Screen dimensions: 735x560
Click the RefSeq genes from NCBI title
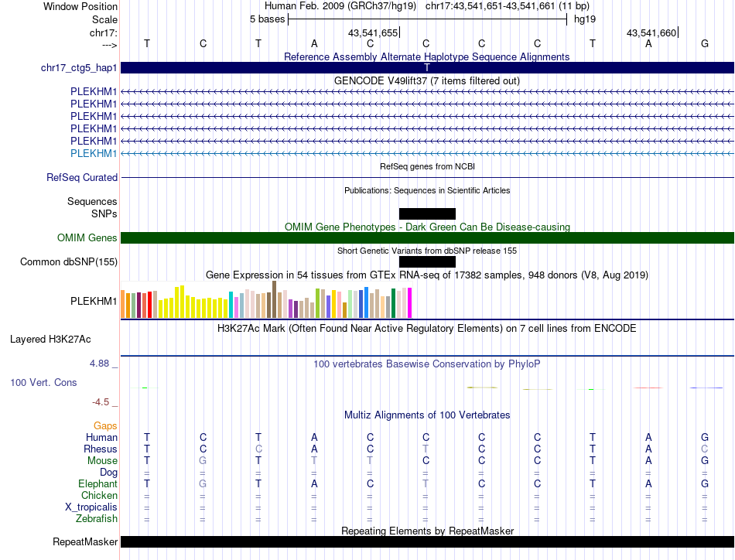[x=427, y=166]
